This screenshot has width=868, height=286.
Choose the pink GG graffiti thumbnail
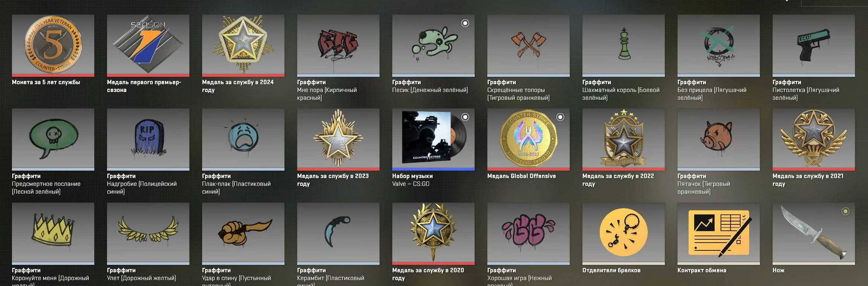pos(529,233)
